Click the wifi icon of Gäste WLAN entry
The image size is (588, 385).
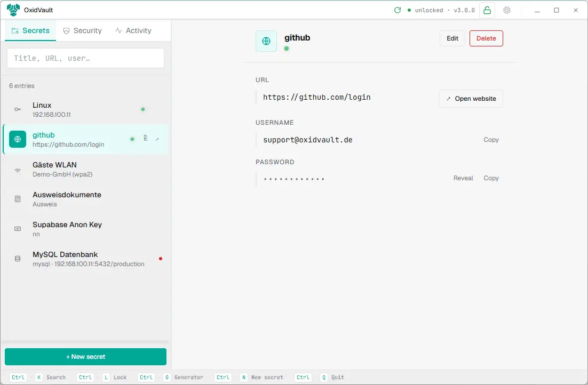click(x=18, y=170)
